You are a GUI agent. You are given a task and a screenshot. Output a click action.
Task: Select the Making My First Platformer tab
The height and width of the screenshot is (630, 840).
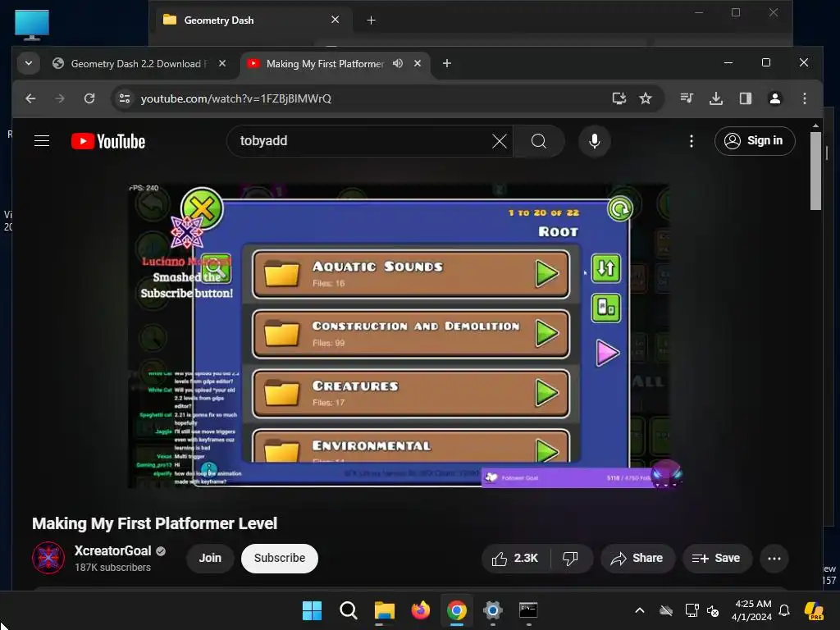coord(325,64)
